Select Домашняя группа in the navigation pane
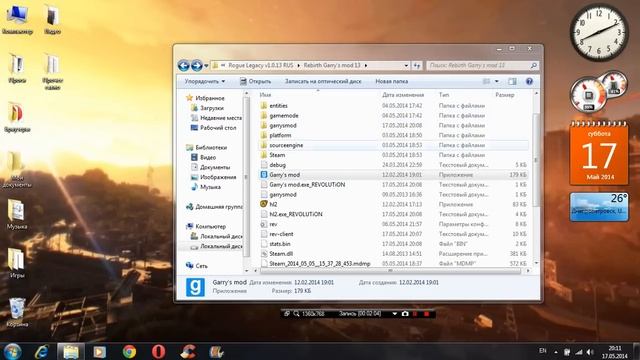640x360 pixels. 218,207
